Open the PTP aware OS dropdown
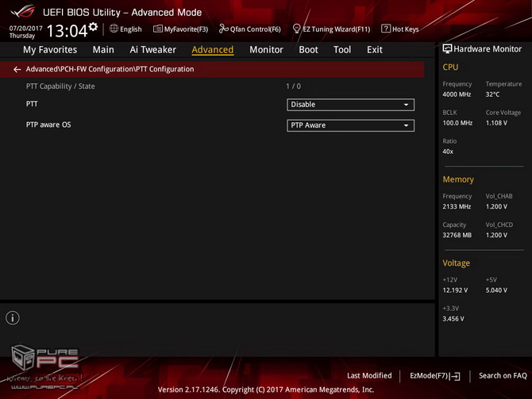 coord(350,125)
